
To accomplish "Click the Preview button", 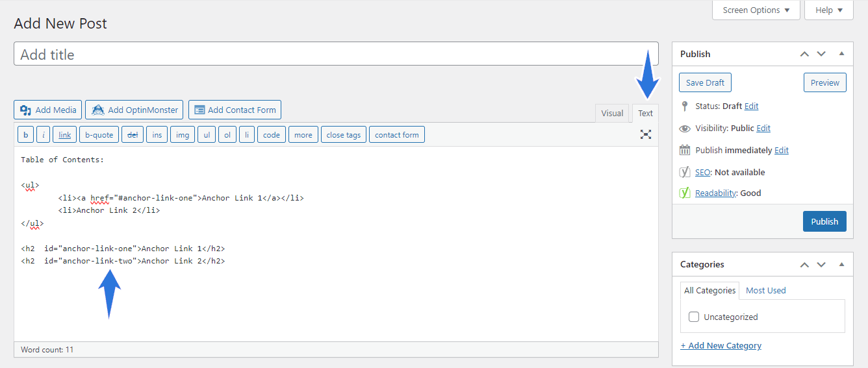I will pyautogui.click(x=825, y=82).
